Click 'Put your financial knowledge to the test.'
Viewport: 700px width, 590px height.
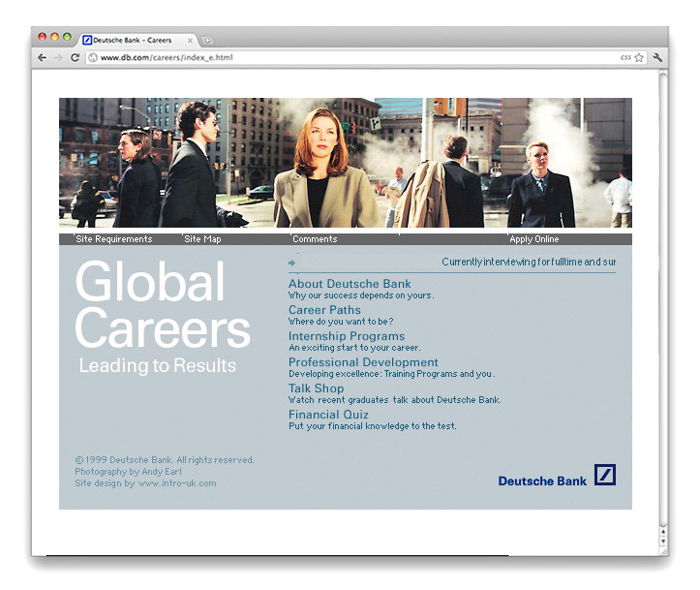pyautogui.click(x=373, y=426)
